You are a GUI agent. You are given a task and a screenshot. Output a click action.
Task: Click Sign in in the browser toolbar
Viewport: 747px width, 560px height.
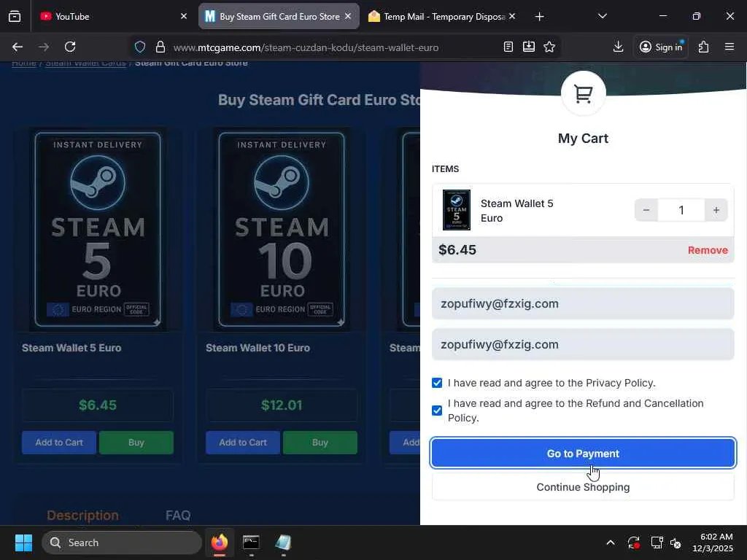pyautogui.click(x=661, y=47)
